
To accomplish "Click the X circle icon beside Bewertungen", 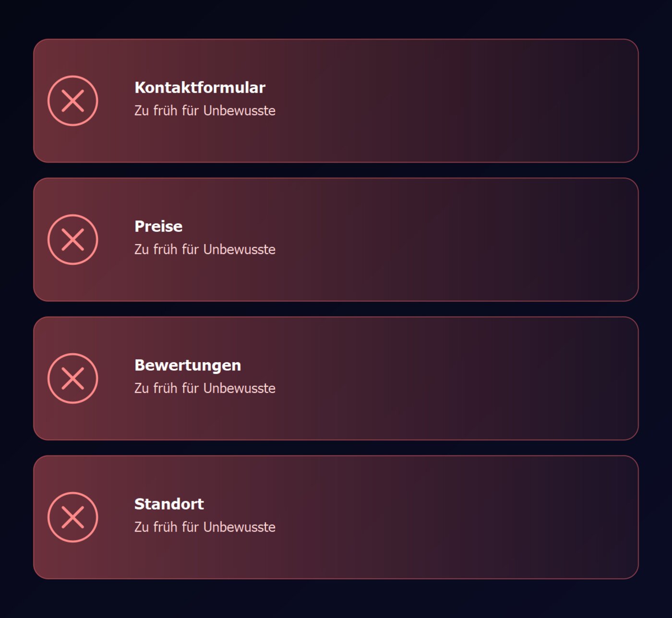I will click(73, 378).
